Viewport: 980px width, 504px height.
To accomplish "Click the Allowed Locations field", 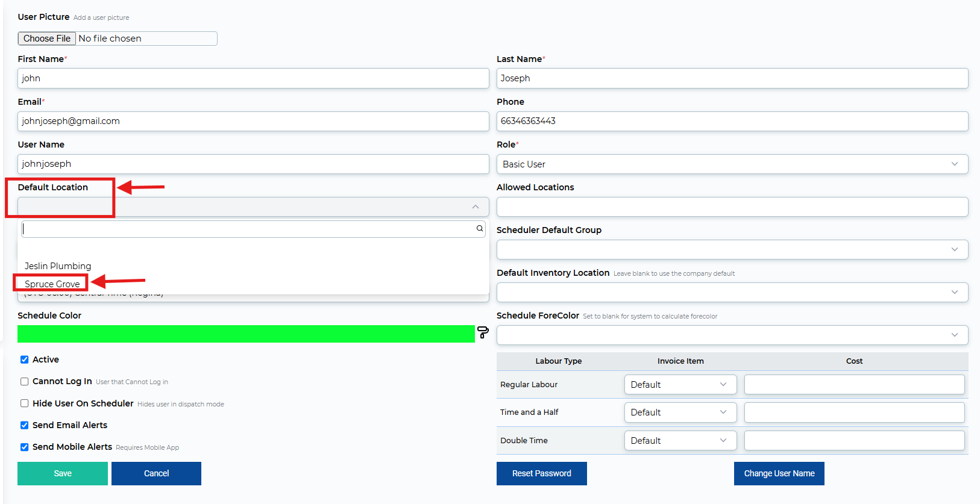I will [732, 207].
